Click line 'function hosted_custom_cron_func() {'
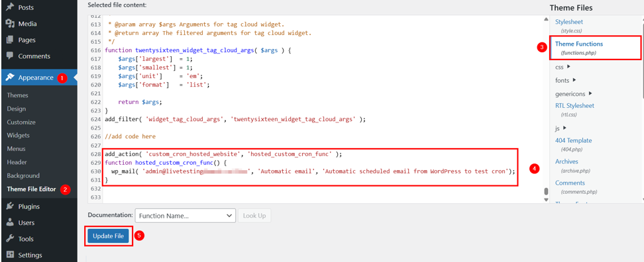644x262 pixels. pyautogui.click(x=166, y=163)
